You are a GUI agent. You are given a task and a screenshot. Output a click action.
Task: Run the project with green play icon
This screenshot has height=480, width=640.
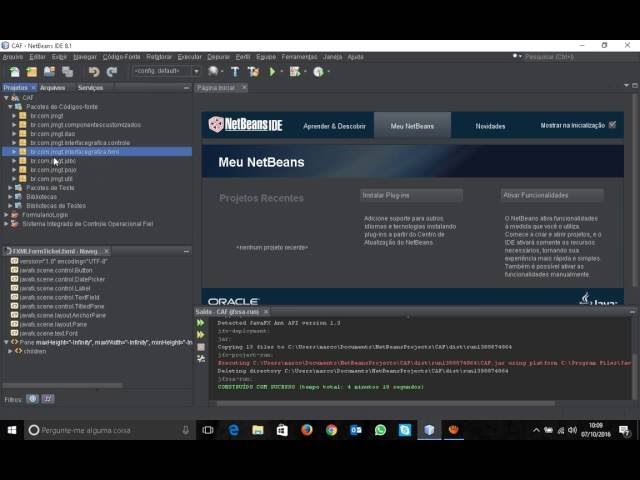click(x=272, y=72)
